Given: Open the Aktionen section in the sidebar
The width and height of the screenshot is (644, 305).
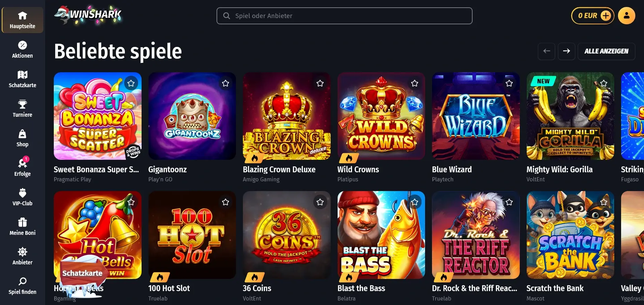Looking at the screenshot, I should [x=22, y=49].
